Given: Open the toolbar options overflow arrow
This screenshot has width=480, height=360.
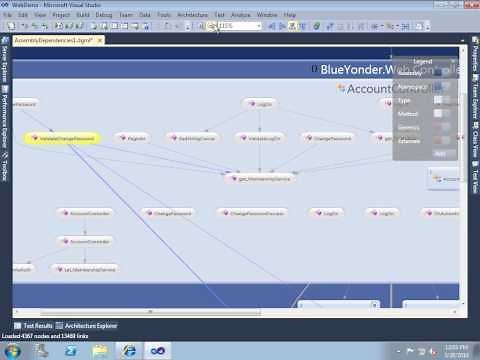Looking at the screenshot, I should 428,26.
